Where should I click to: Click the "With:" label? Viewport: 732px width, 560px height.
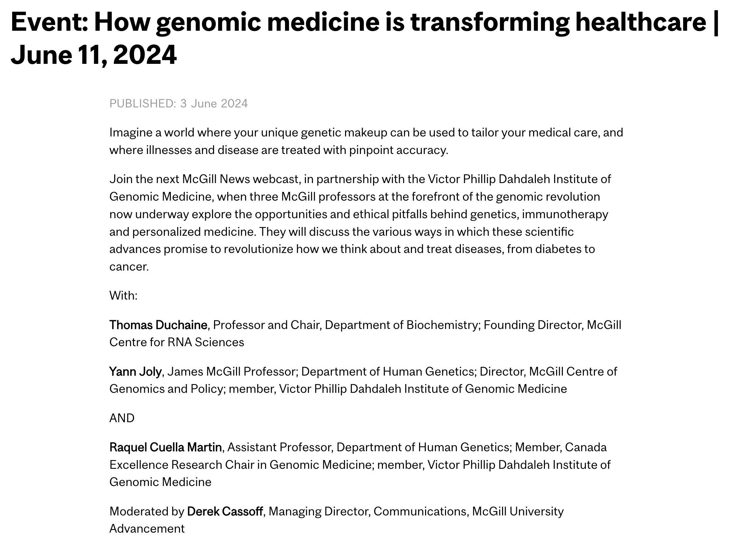coord(123,296)
